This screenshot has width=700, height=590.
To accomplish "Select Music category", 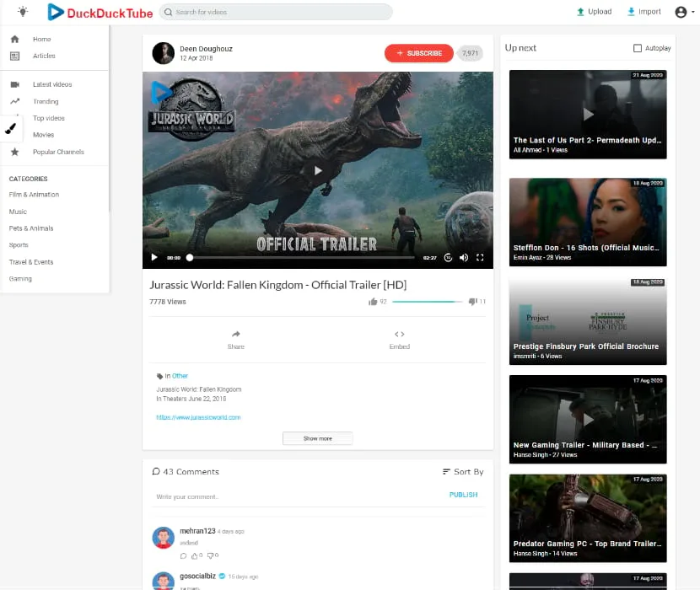I will coord(18,212).
